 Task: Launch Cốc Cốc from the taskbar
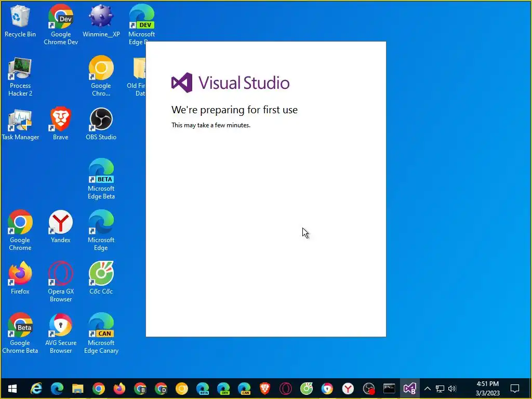307,389
